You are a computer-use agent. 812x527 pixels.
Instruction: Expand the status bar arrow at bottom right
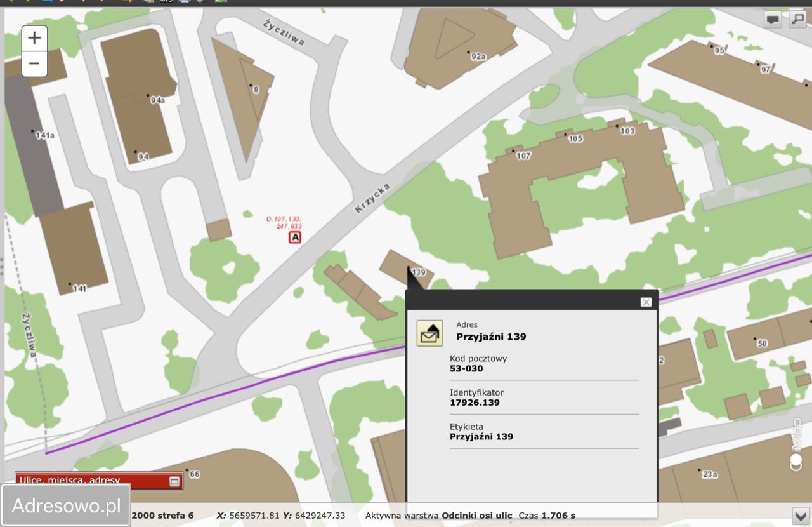tap(799, 515)
